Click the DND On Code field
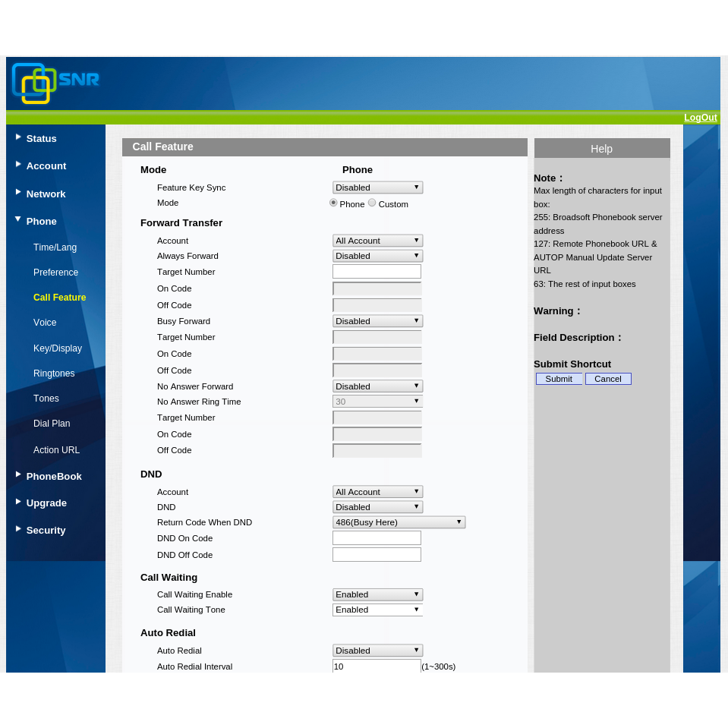Viewport: 728px width, 728px height. point(377,538)
